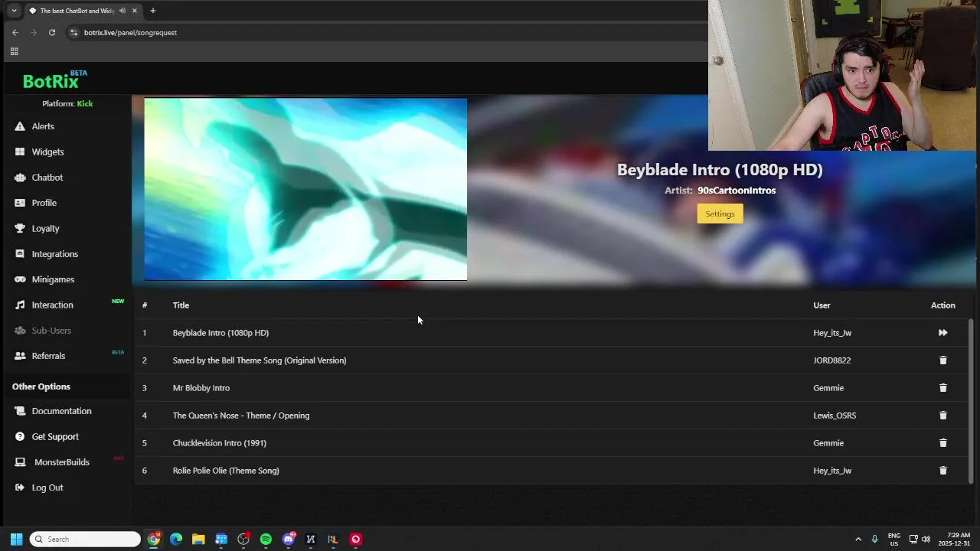The width and height of the screenshot is (980, 551).
Task: Open a new browser tab
Action: point(152,11)
